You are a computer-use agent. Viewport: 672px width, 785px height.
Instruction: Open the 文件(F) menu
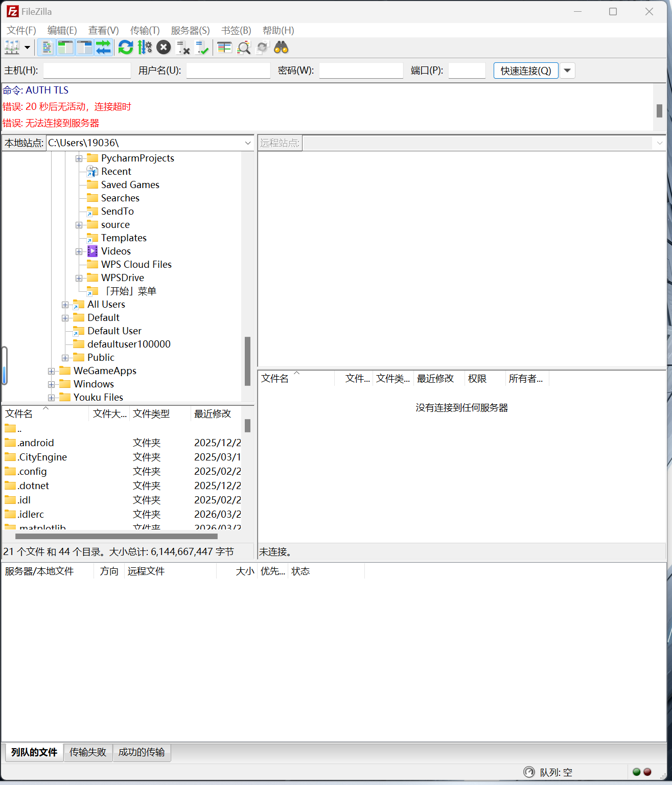pos(21,31)
